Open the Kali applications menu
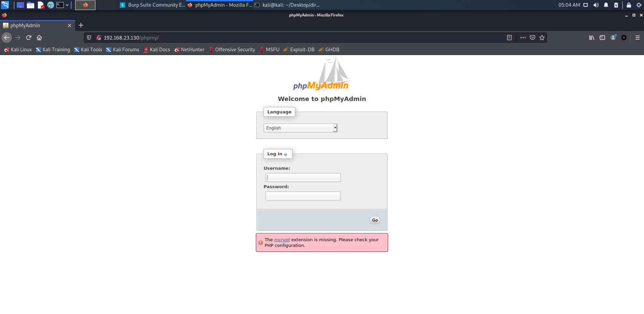Image resolution: width=644 pixels, height=314 pixels. coord(5,5)
